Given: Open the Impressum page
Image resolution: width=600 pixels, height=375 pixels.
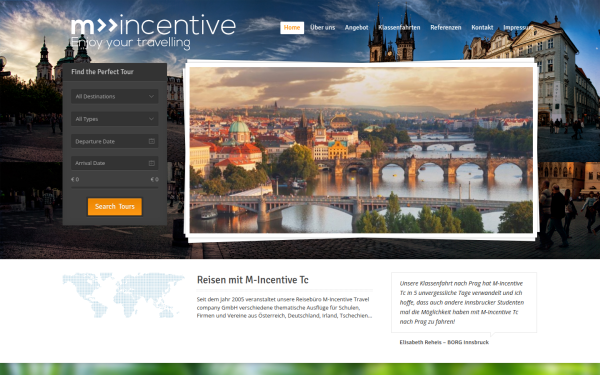Looking at the screenshot, I should tap(517, 28).
